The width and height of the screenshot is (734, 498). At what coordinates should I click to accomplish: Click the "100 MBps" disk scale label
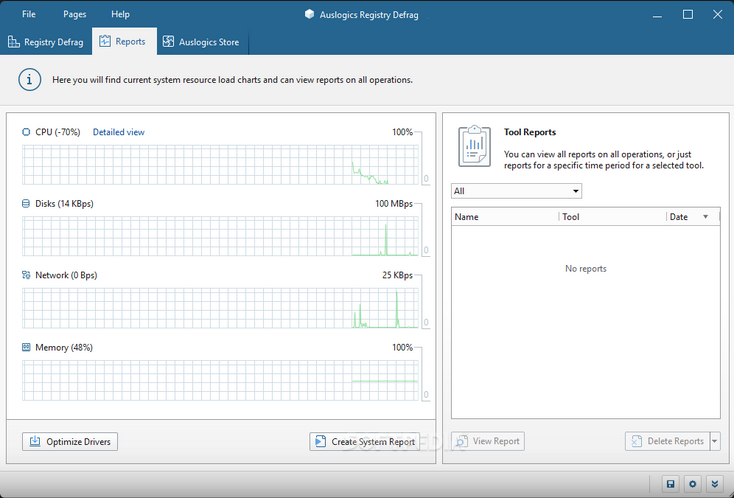394,204
